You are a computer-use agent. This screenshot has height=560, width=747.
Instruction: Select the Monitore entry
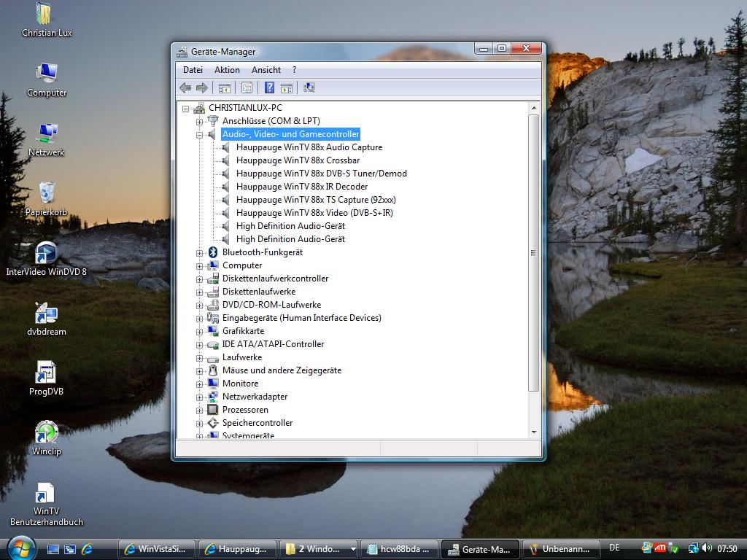[240, 384]
